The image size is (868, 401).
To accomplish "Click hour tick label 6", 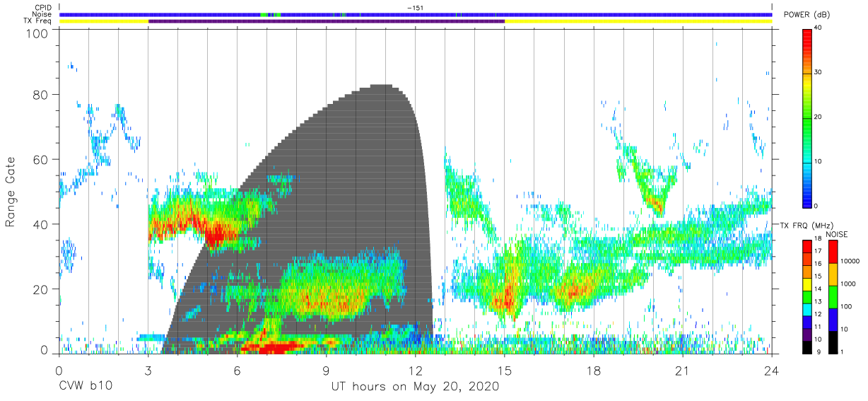I will [x=237, y=371].
